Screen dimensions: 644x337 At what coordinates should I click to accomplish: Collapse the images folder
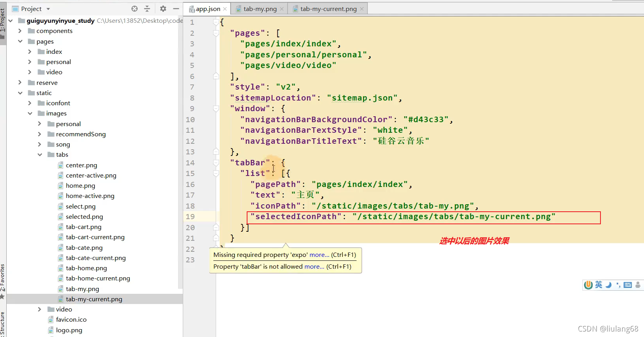tap(30, 113)
